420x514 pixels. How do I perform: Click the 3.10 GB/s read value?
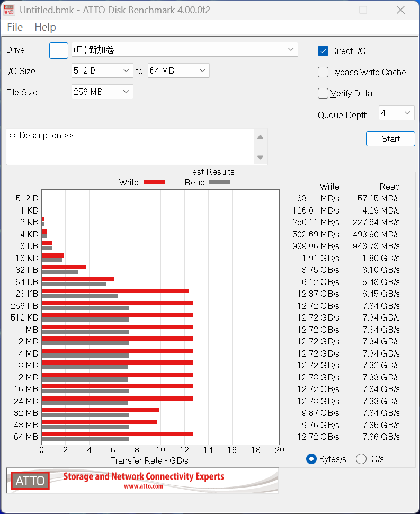381,270
